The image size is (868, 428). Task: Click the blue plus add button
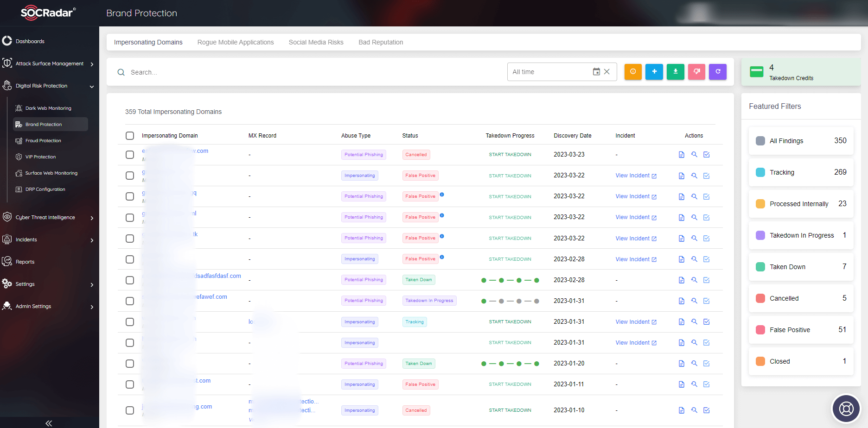[x=654, y=72]
